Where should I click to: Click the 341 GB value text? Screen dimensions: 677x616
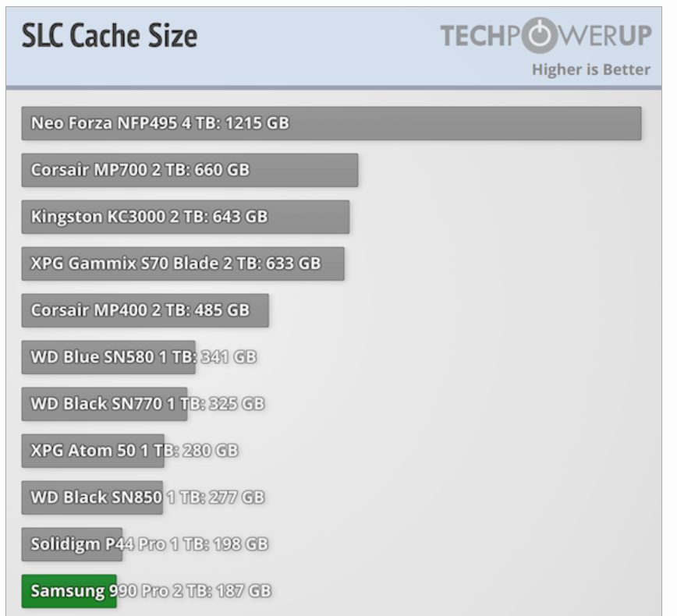coord(229,357)
